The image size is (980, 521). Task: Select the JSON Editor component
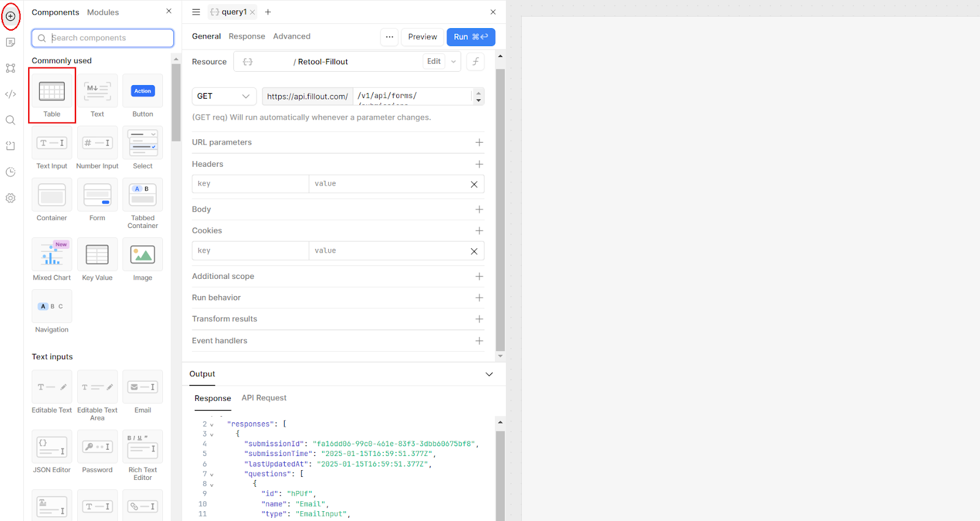tap(52, 452)
